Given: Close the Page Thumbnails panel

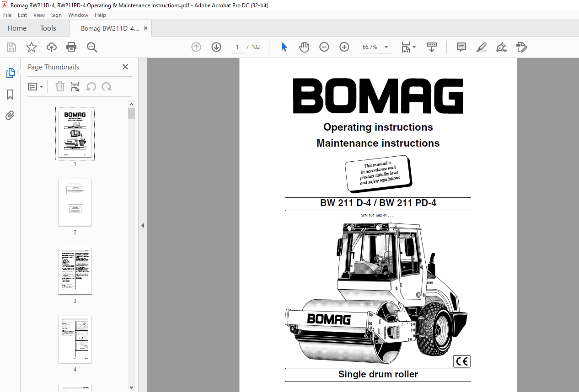Looking at the screenshot, I should [125, 67].
